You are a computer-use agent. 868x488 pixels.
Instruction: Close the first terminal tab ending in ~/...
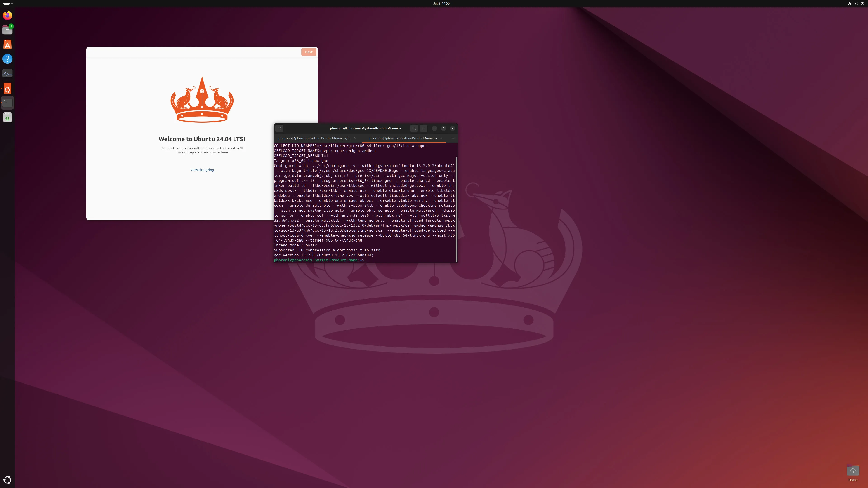click(355, 138)
